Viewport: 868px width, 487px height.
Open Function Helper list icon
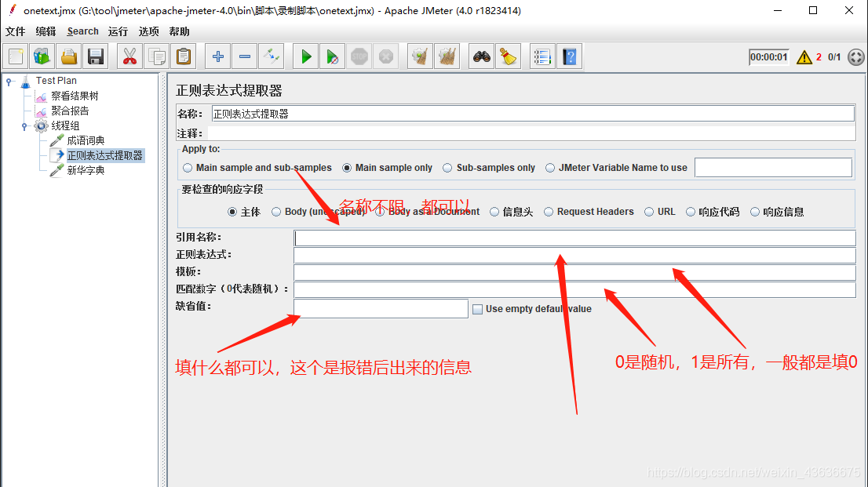point(542,56)
